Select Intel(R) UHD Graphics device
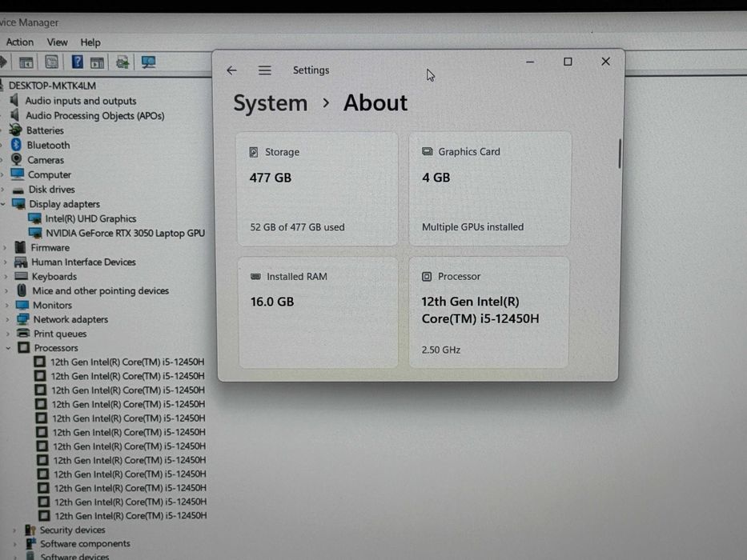Image resolution: width=747 pixels, height=560 pixels. pyautogui.click(x=90, y=218)
